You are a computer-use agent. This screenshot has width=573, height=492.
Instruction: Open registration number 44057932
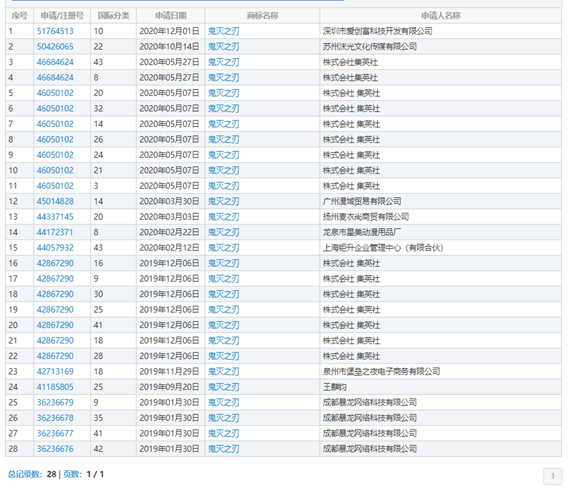click(x=55, y=248)
